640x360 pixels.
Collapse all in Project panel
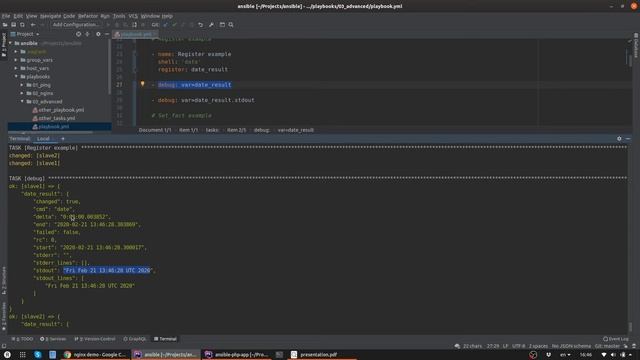point(87,34)
